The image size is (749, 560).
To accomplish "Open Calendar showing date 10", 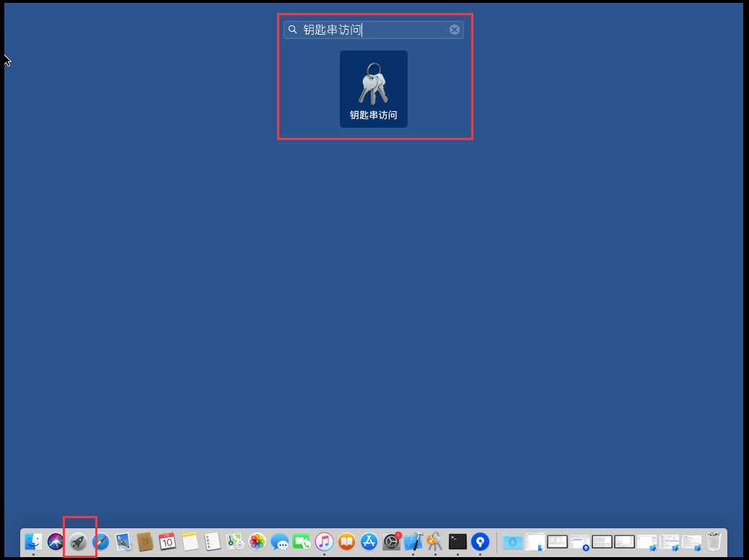I will [x=167, y=542].
